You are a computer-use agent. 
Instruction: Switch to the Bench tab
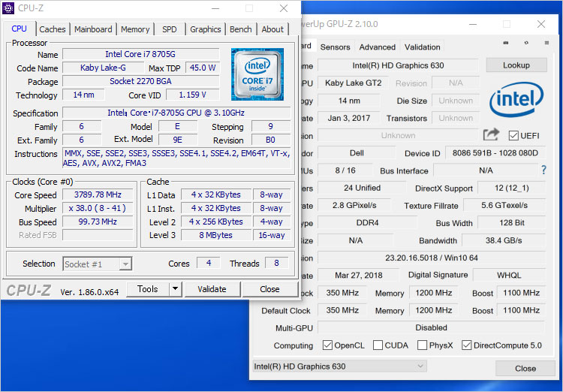pos(240,29)
